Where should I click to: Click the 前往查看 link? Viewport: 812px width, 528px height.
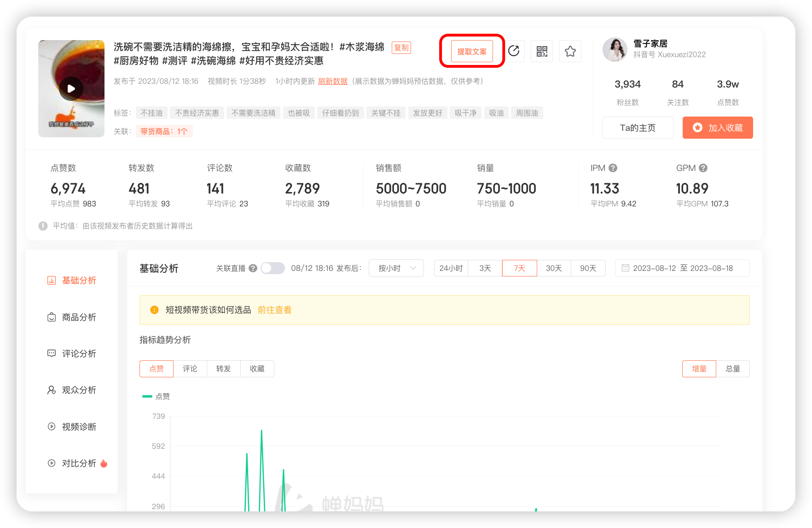(274, 310)
